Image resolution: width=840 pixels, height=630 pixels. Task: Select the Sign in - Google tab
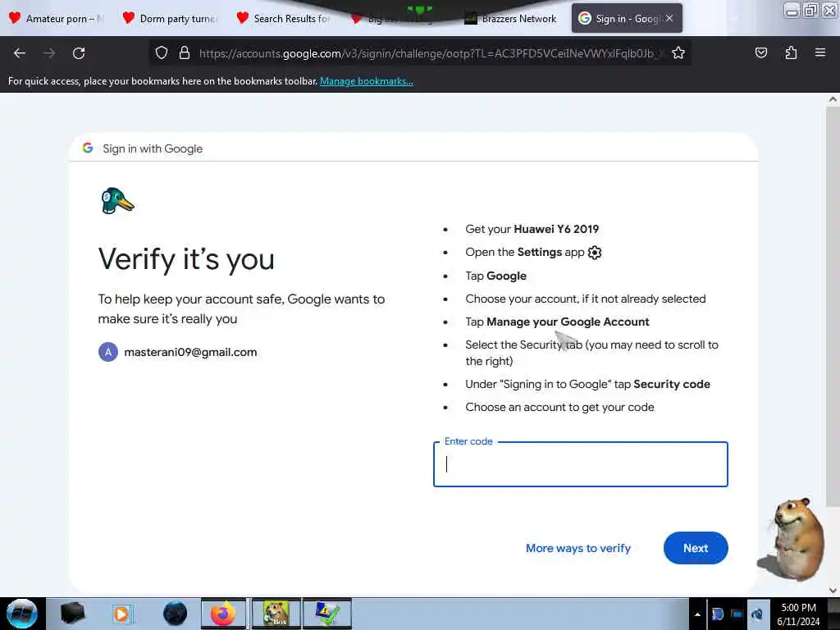pos(627,18)
